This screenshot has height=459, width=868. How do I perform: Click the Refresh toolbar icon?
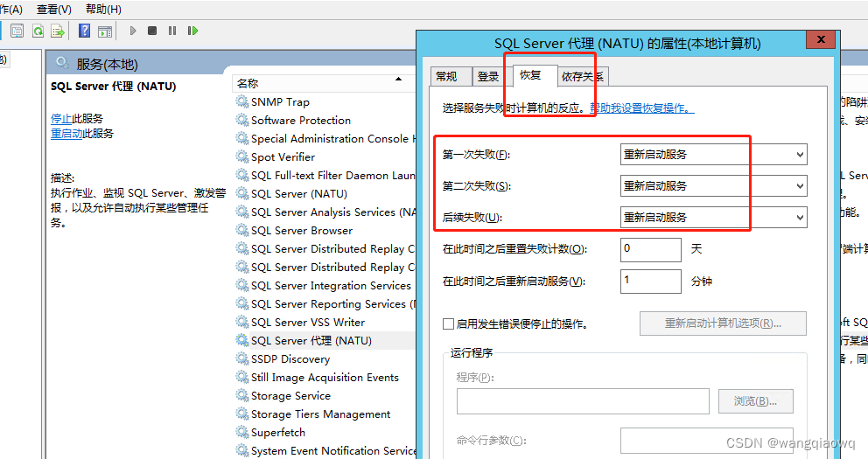click(38, 31)
